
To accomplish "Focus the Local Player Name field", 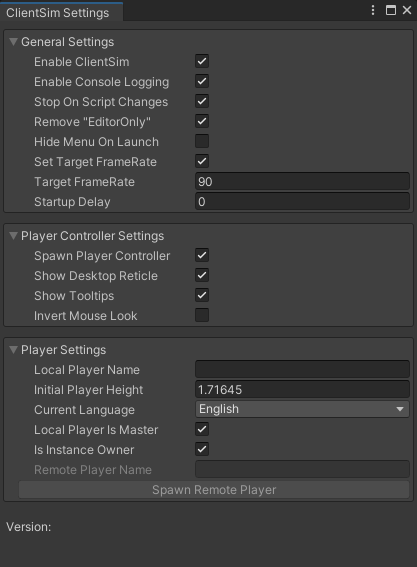I will [x=302, y=369].
